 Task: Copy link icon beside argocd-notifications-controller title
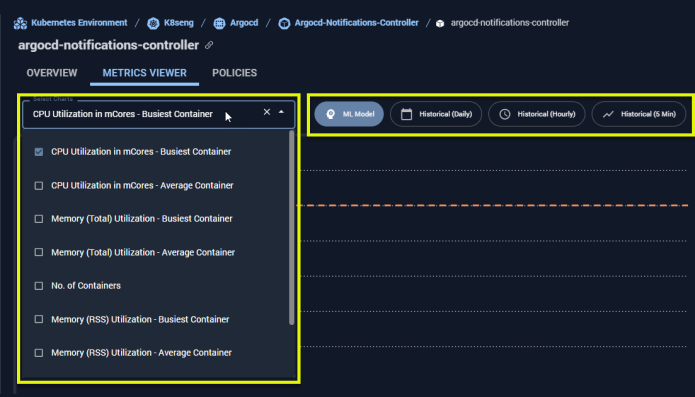point(209,45)
